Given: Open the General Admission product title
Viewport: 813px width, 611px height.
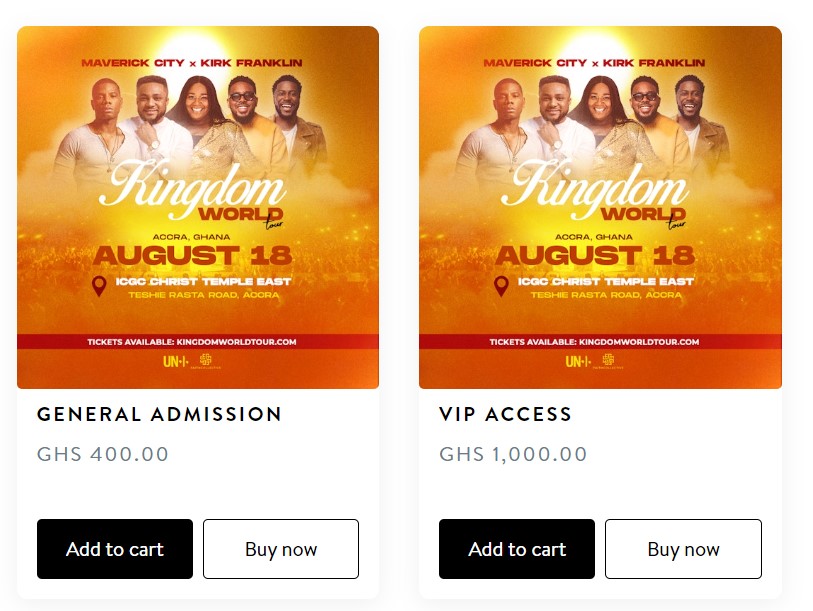Looking at the screenshot, I should pos(160,414).
